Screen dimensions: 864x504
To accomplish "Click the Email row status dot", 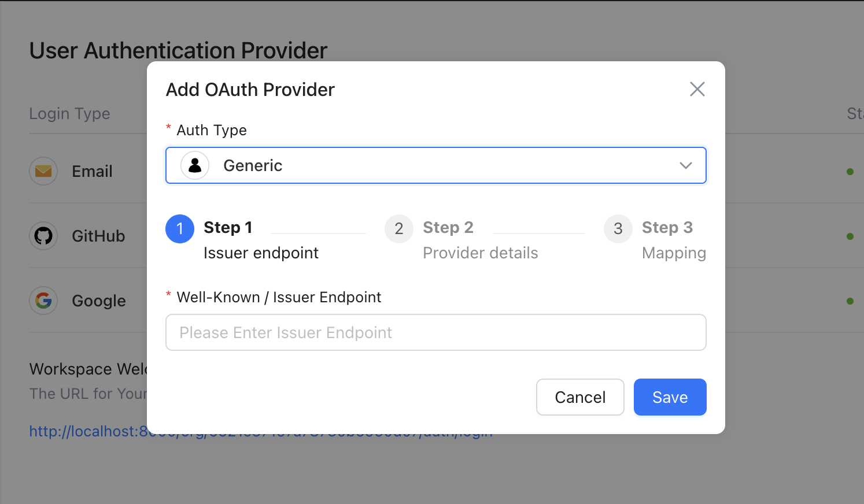I will pos(850,172).
